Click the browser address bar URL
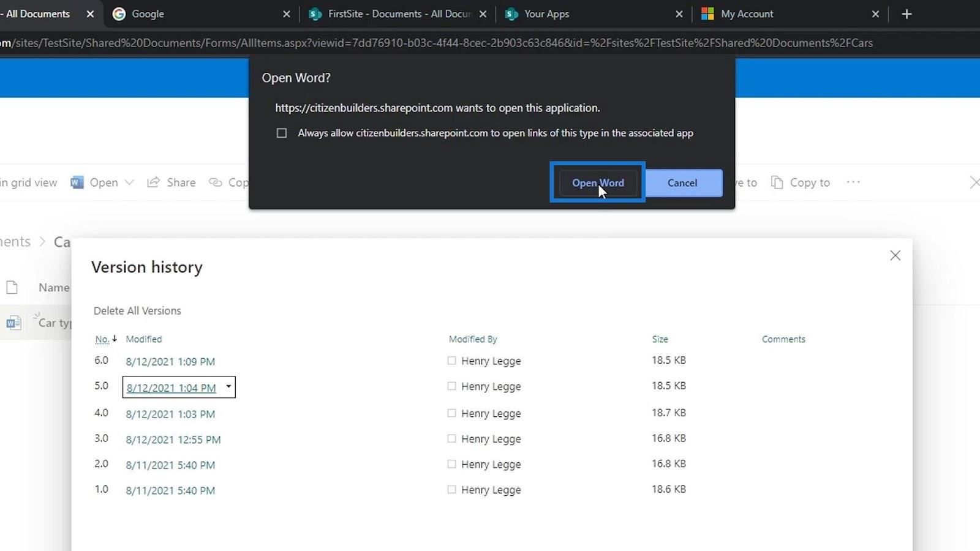 pos(436,43)
